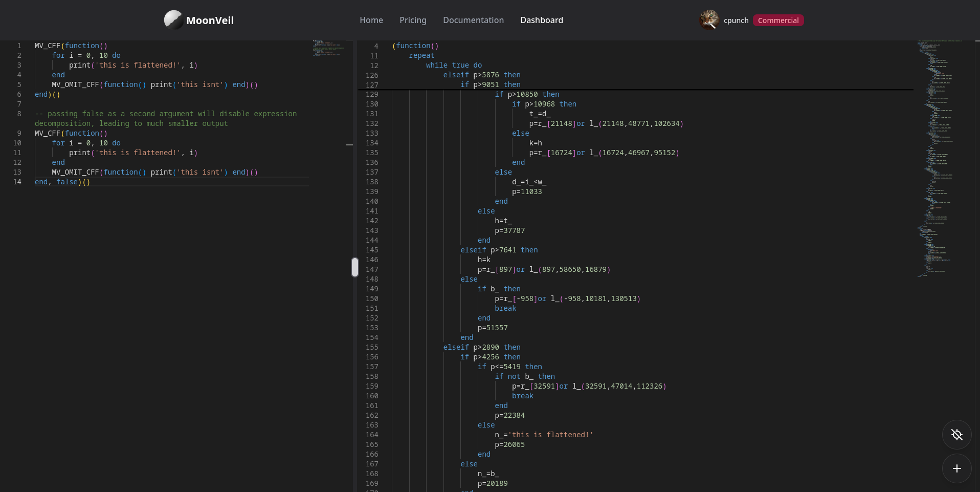
Task: Click the left editor's code minimap
Action: pos(328,48)
